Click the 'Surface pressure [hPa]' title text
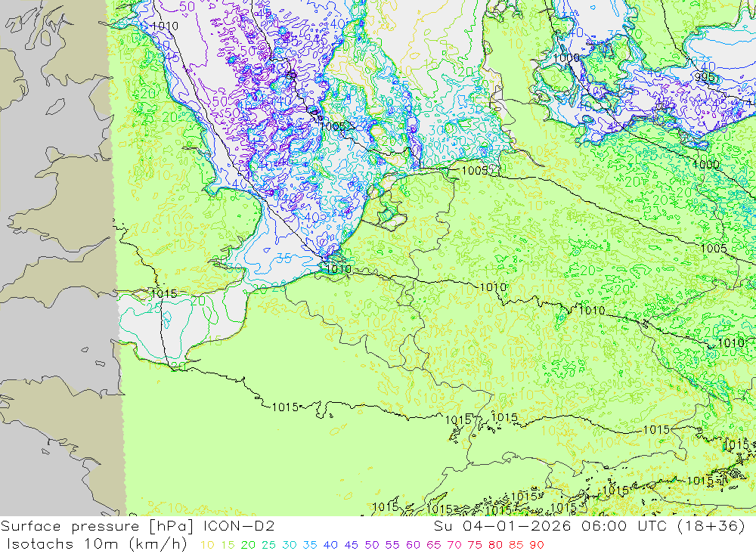Image resolution: width=756 pixels, height=554 pixels. 97,526
